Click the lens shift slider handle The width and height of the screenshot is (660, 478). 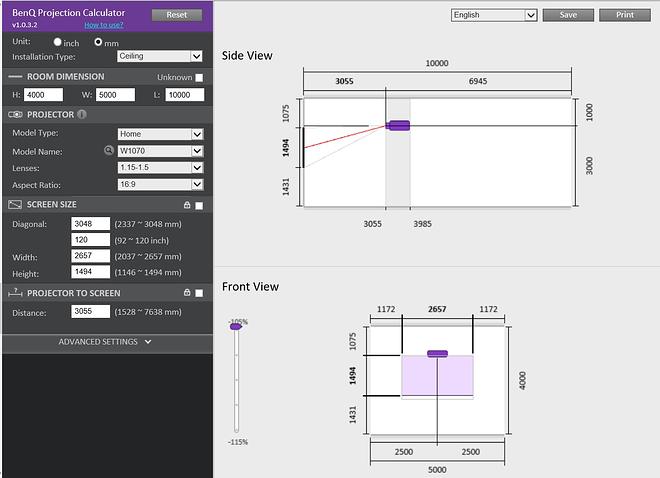pyautogui.click(x=236, y=326)
